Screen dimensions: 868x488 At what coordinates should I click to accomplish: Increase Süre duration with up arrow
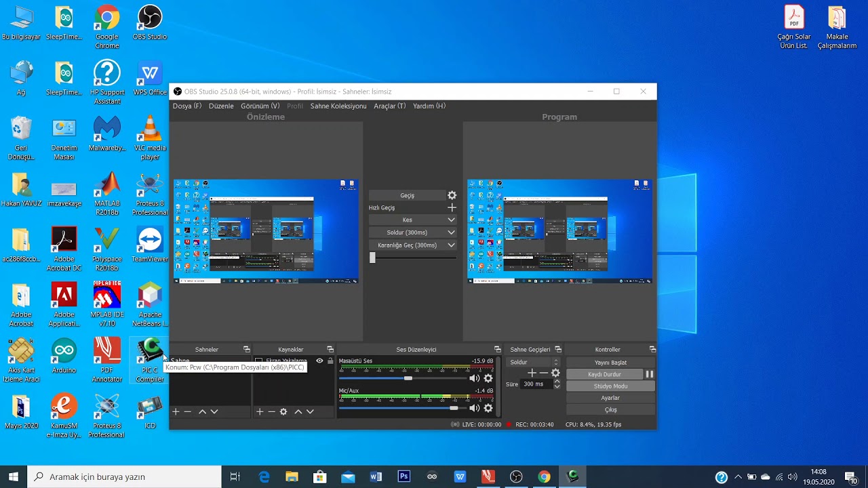[x=557, y=382]
